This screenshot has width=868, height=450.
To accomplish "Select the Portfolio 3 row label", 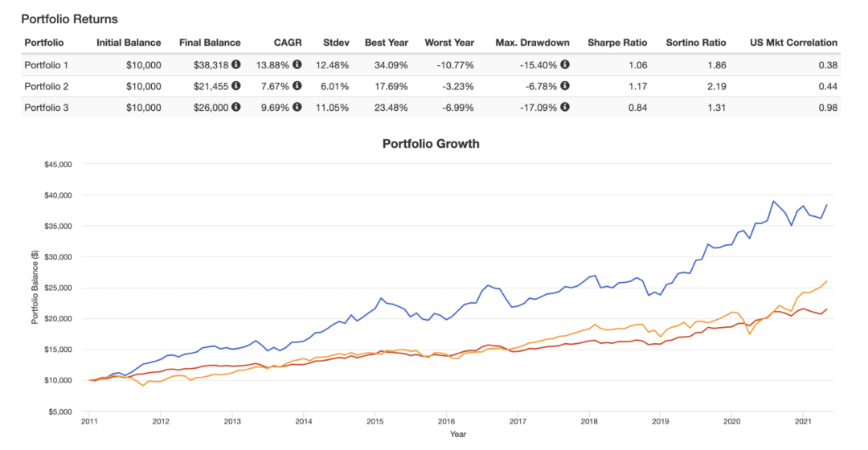I will click(47, 108).
